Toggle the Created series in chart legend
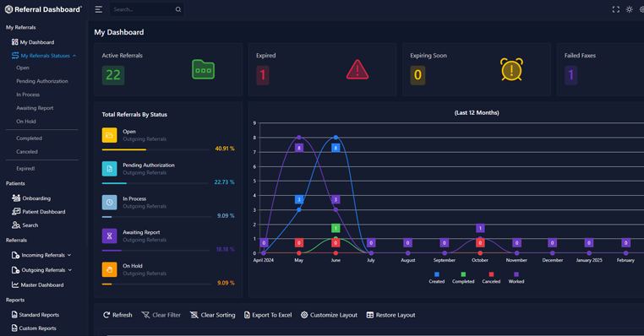The width and height of the screenshot is (644, 336). [437, 278]
